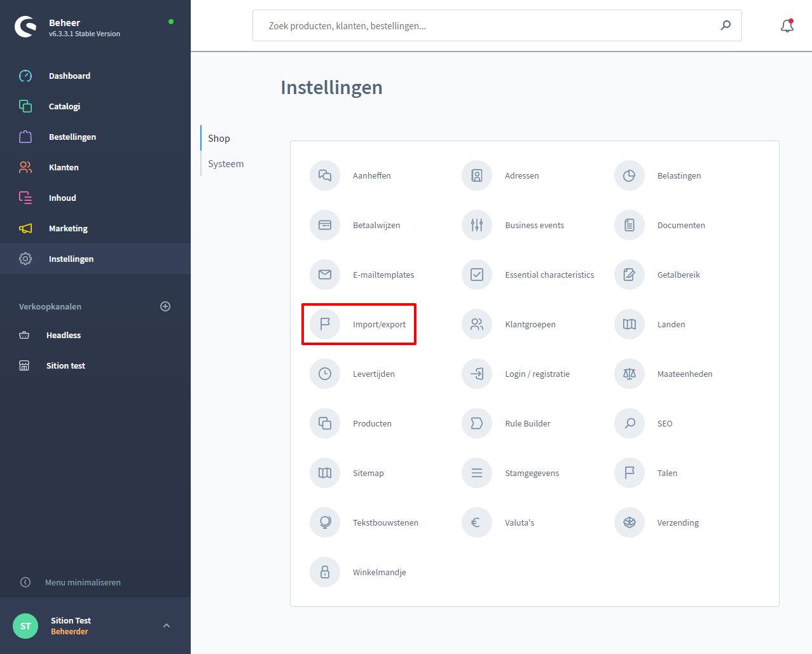Open the Klantgroepen settings link
Image resolution: width=812 pixels, height=654 pixels.
point(530,324)
